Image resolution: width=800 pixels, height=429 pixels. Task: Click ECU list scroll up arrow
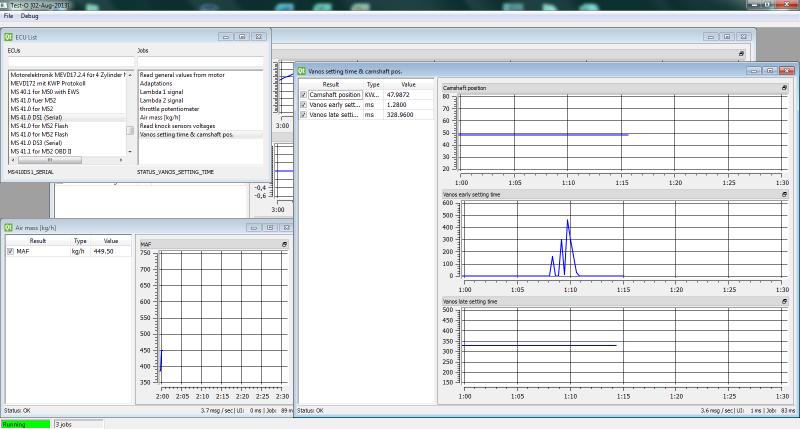click(130, 75)
